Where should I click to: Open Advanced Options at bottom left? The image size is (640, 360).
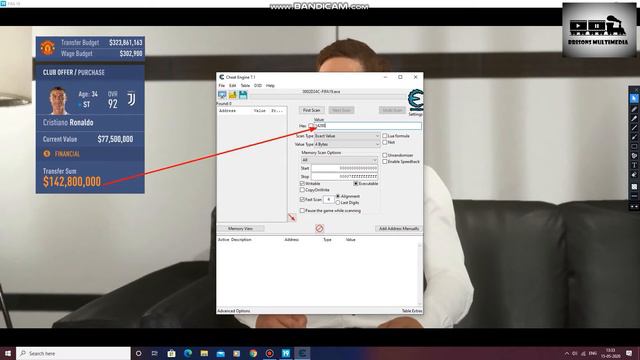233,311
